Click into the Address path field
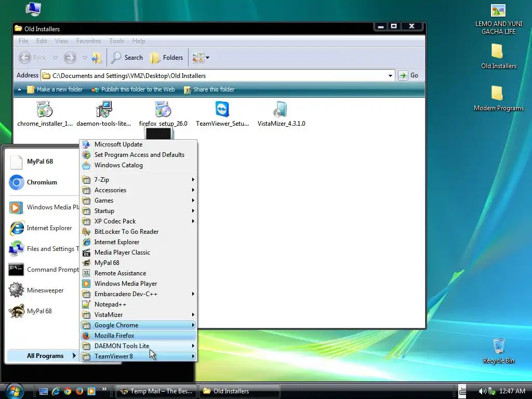This screenshot has height=399, width=532. pos(217,76)
